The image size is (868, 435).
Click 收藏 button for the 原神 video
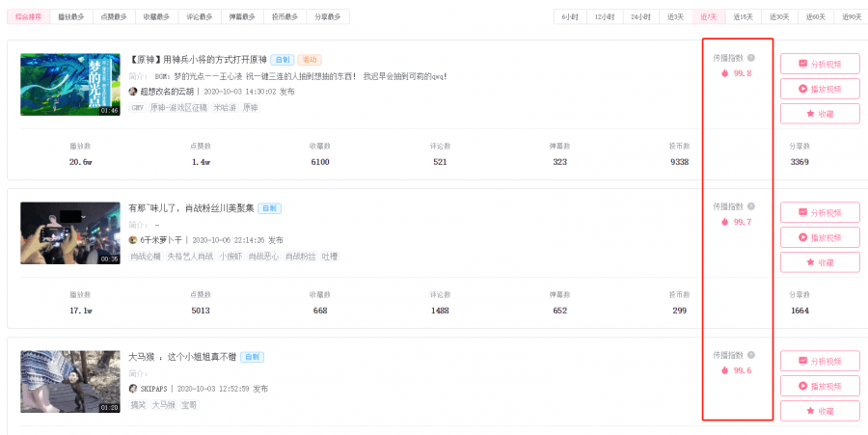[x=821, y=114]
